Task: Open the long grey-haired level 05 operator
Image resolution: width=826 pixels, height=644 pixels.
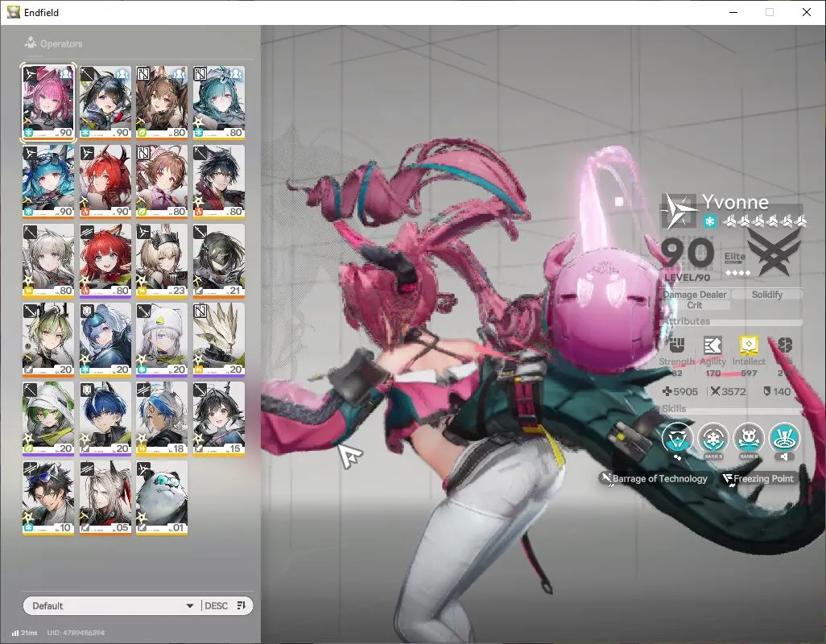Action: (x=105, y=497)
